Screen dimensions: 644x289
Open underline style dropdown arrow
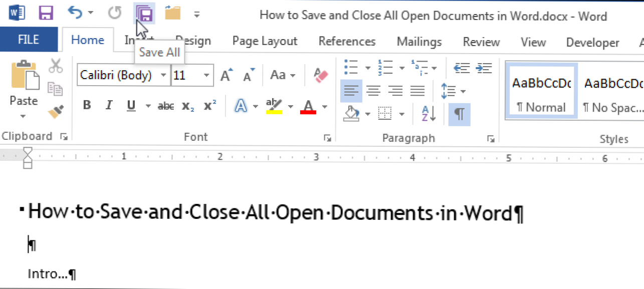click(x=148, y=106)
